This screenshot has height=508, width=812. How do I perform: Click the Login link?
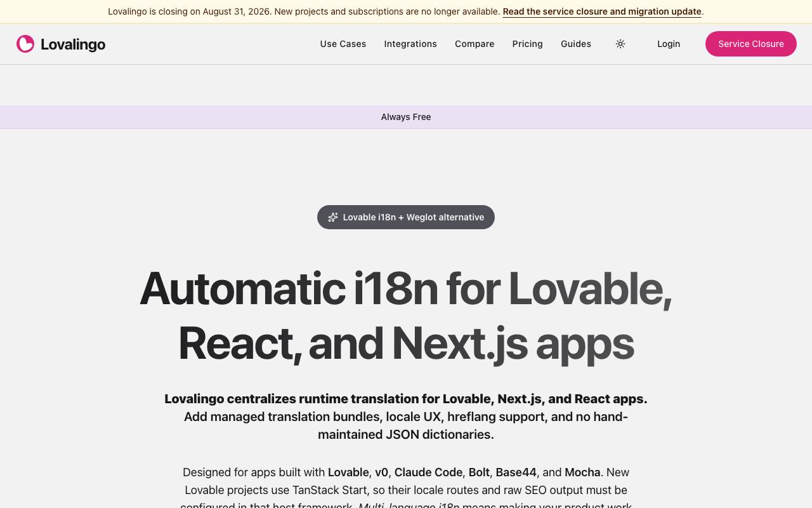point(669,44)
